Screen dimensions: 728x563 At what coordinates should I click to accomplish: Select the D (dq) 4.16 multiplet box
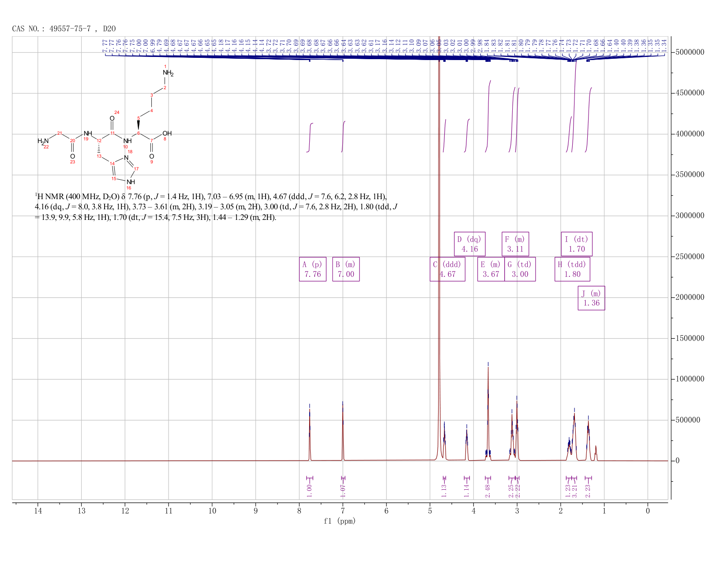470,244
